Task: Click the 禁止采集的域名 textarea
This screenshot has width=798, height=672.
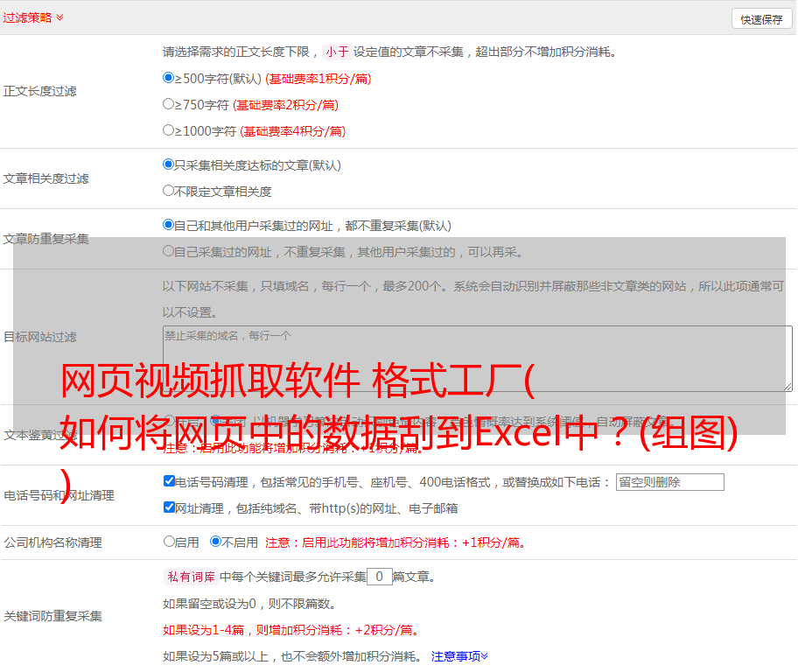Action: pyautogui.click(x=478, y=359)
